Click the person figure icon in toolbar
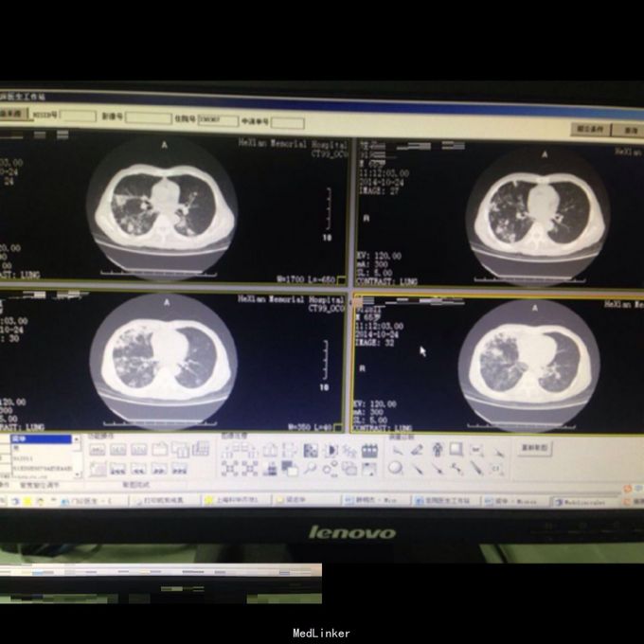Viewport: 644px width, 644px height. 438,450
